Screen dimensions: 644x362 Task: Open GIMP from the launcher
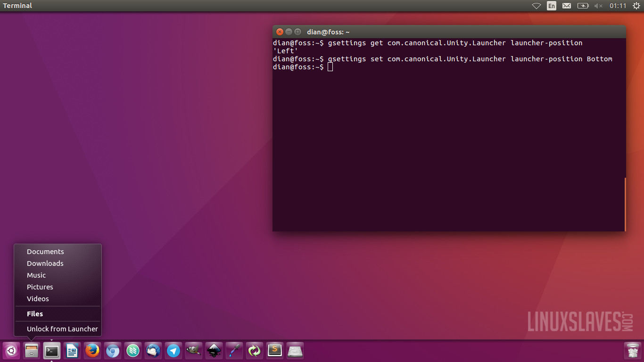194,351
